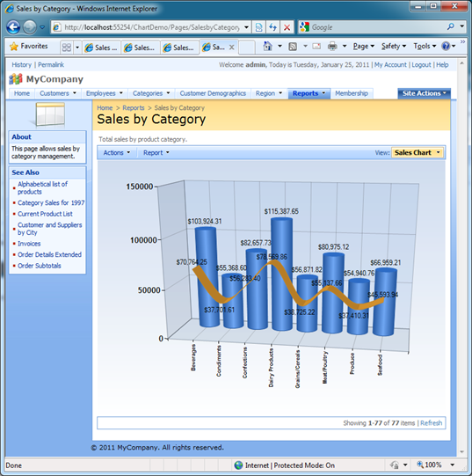The height and width of the screenshot is (476, 472).
Task: Open the Sales Chart view selector
Action: (x=418, y=153)
